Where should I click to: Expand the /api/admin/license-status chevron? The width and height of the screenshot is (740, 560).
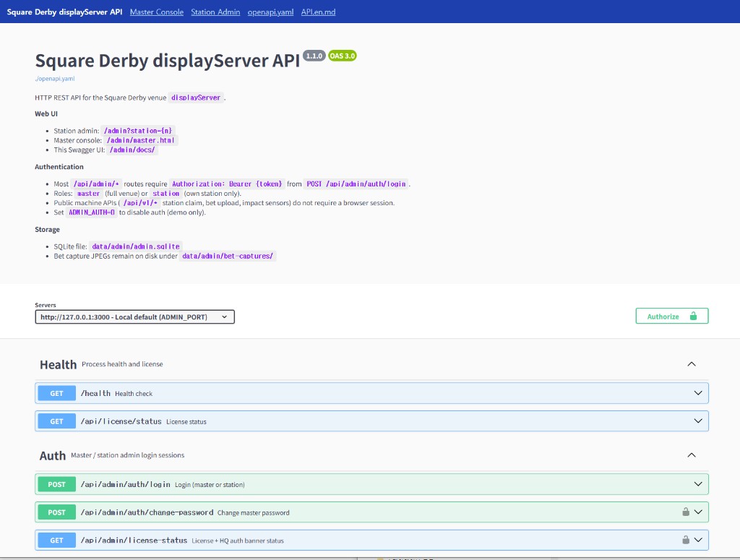point(698,540)
